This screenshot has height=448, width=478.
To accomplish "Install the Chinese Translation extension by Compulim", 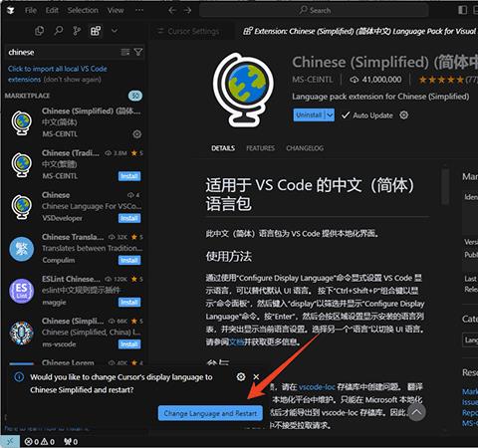I will click(x=129, y=260).
